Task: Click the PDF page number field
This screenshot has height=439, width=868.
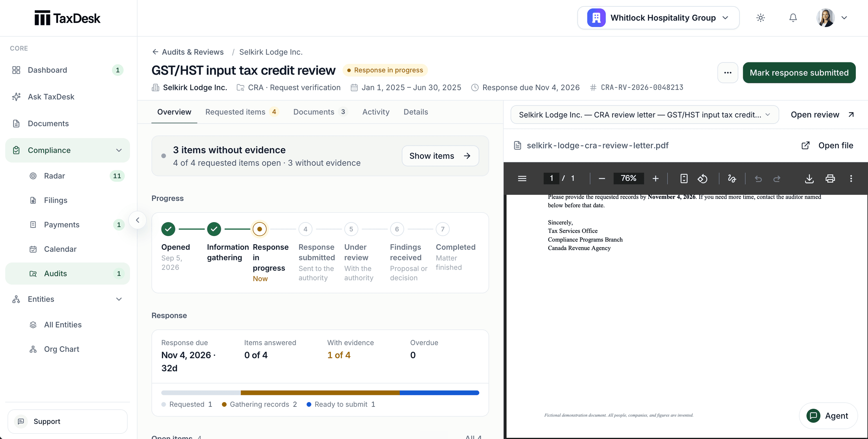Action: tap(551, 178)
